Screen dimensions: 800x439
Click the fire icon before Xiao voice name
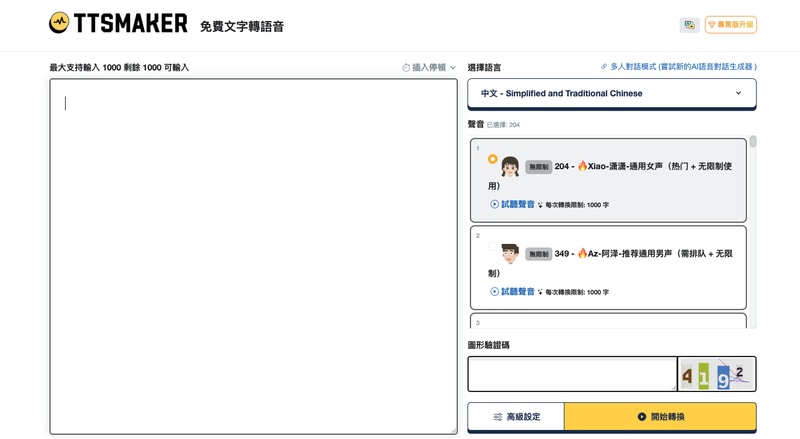582,165
